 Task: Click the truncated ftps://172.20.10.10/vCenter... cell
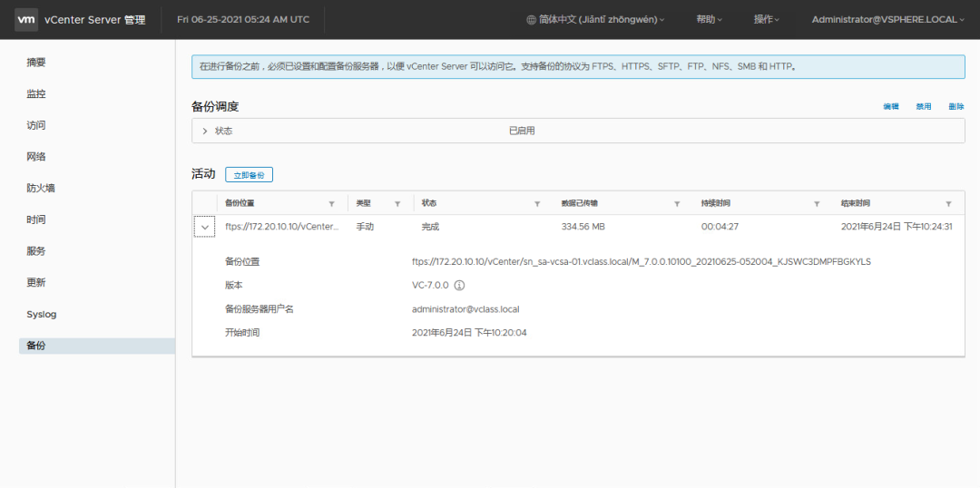point(281,227)
